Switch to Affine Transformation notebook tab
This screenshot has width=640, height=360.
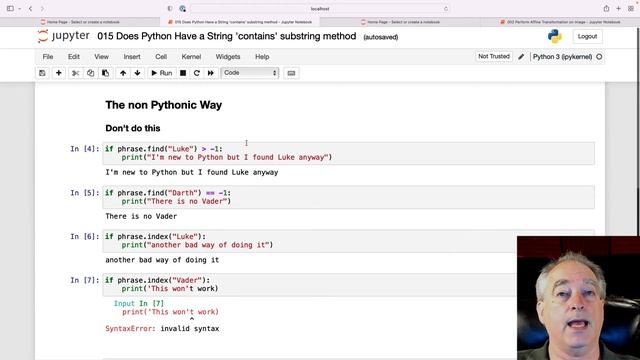tap(560, 22)
